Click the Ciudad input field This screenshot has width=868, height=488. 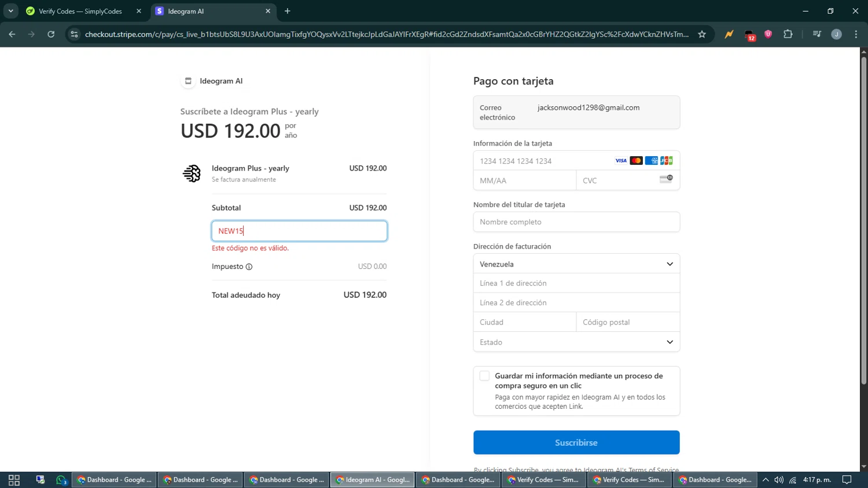click(525, 322)
